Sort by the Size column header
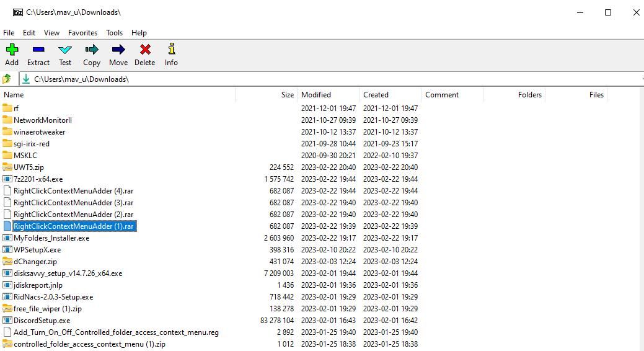Viewport: 644px width, 351px height. (266, 94)
